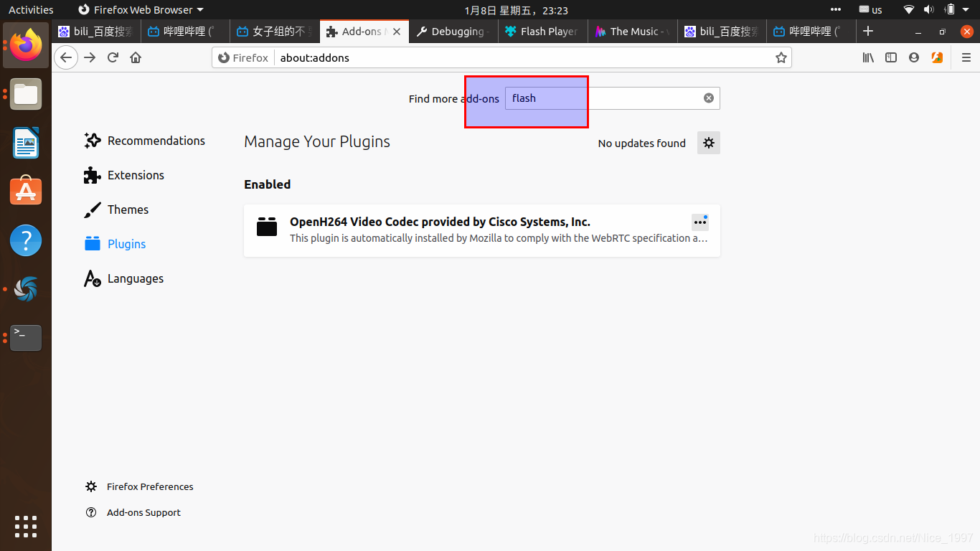Open LibreOffice Writer from the dock

click(26, 143)
